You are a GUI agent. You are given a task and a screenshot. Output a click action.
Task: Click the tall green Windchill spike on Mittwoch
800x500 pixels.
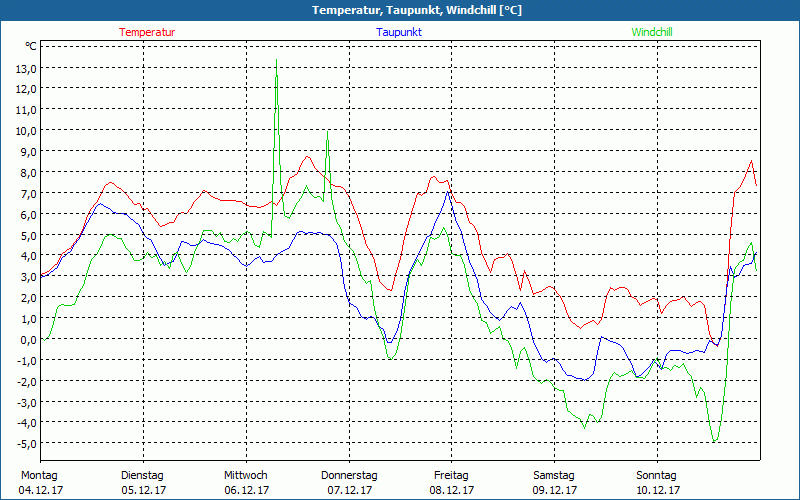click(276, 62)
